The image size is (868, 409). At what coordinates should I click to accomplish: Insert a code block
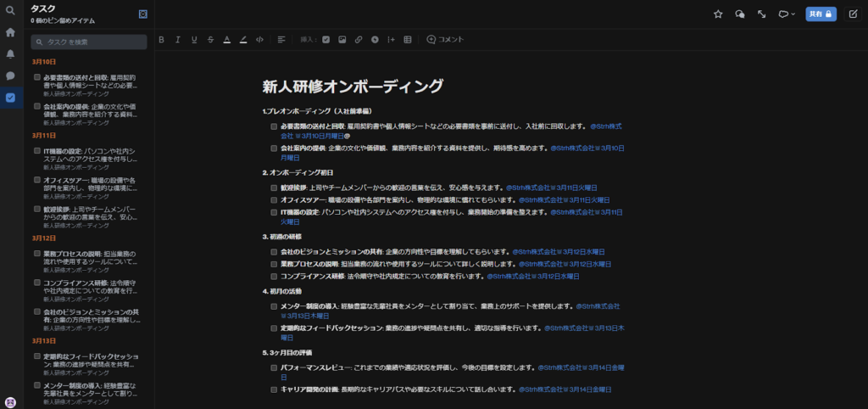point(259,39)
